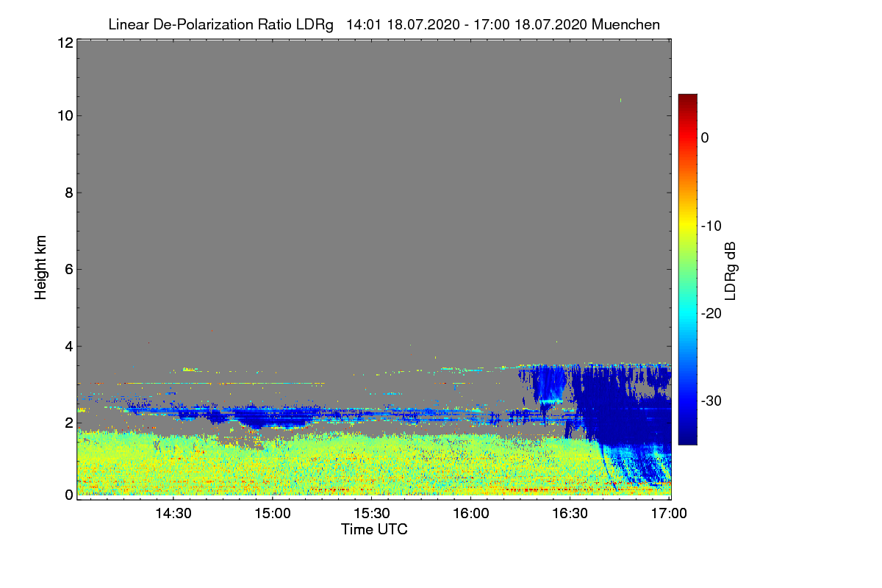Click the '15:30' time tick label
Image resolution: width=882 pixels, height=588 pixels.
[372, 514]
